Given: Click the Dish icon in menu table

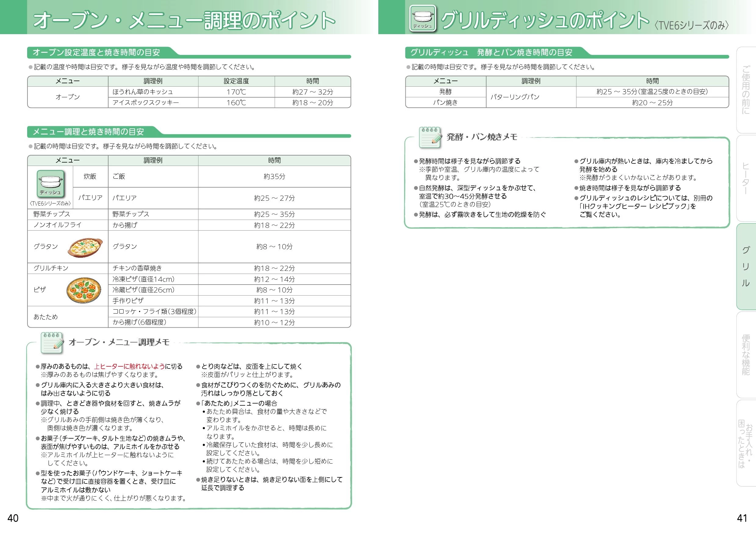Looking at the screenshot, I should (x=50, y=183).
